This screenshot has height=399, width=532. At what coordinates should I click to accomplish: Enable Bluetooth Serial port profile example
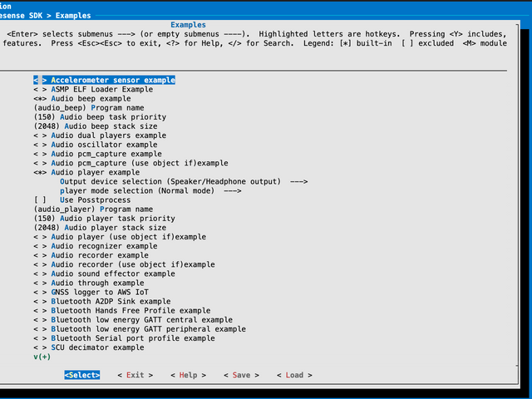(124, 338)
